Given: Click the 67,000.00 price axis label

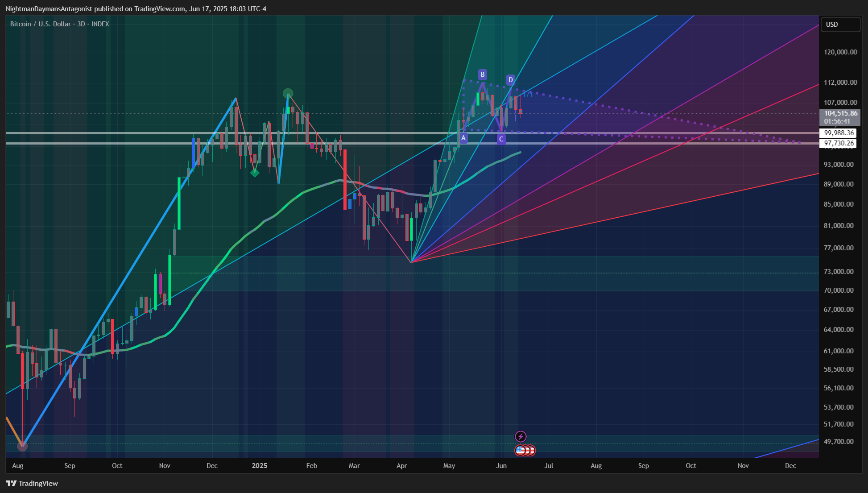Looking at the screenshot, I should (839, 310).
